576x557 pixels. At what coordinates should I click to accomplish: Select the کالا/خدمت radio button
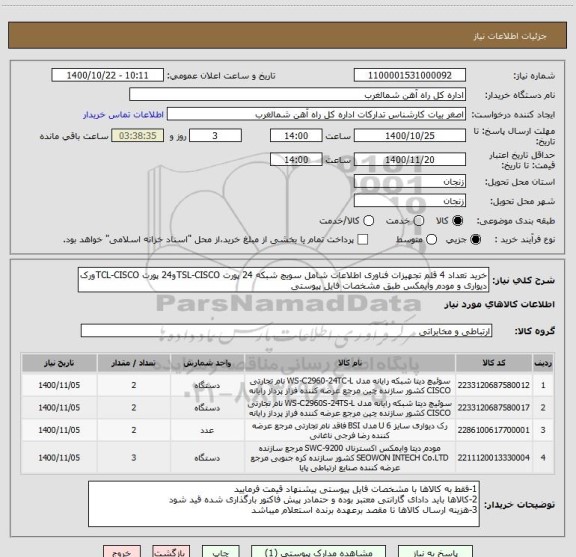[368, 221]
